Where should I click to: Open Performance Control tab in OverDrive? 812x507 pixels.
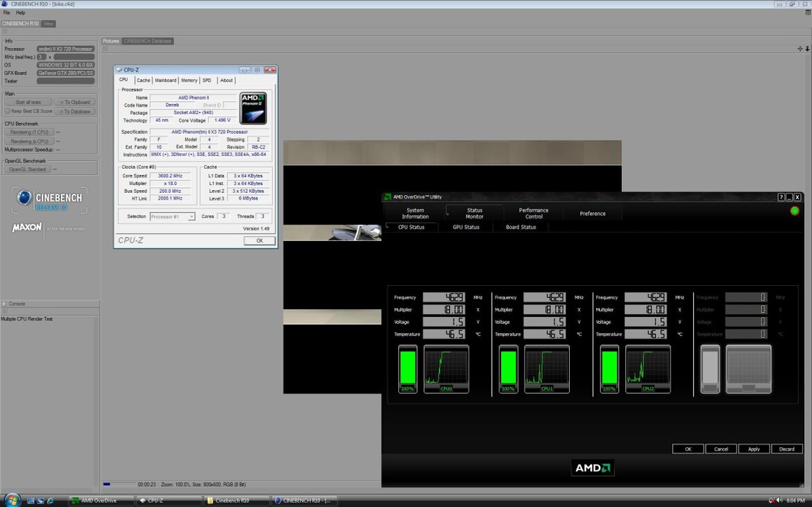click(x=534, y=213)
